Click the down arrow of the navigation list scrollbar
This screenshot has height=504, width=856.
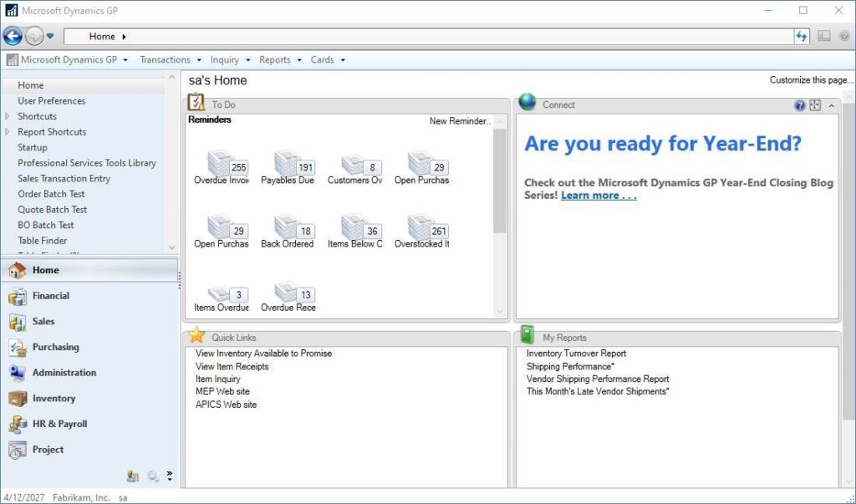pyautogui.click(x=172, y=248)
